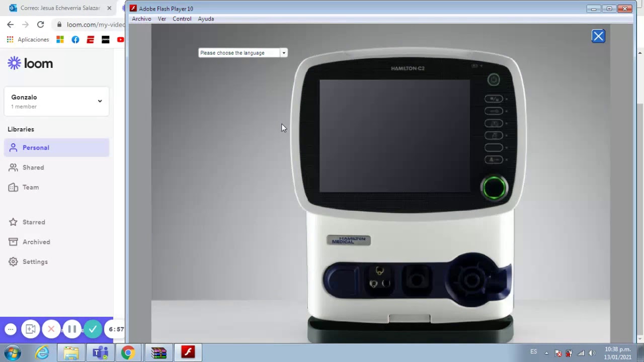Screen dimensions: 644x362
Task: Open the black square bookmark icon
Action: point(106,39)
